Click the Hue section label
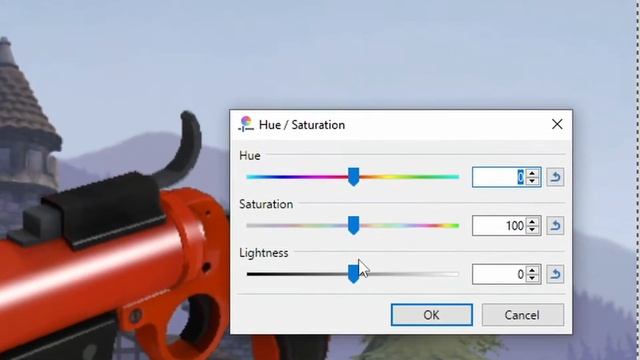 point(250,156)
